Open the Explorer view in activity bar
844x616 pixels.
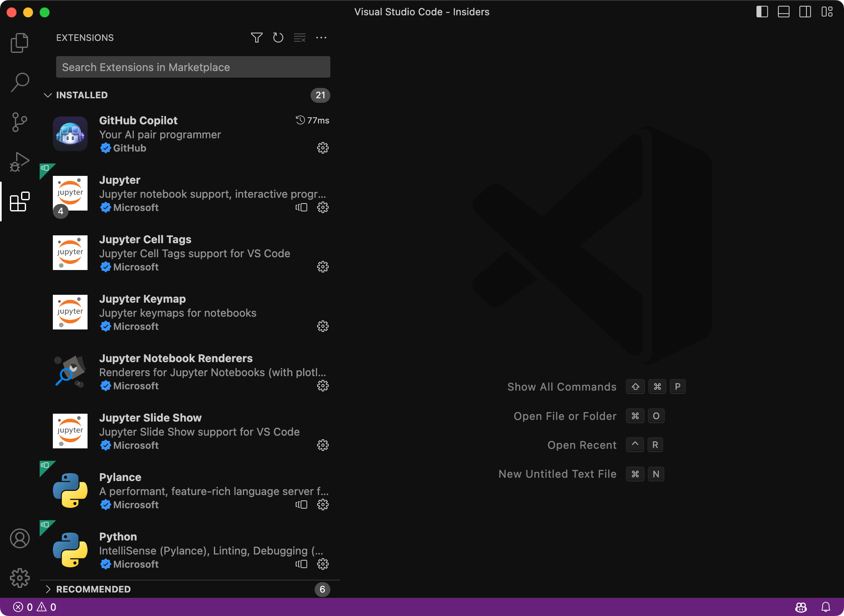(x=19, y=43)
